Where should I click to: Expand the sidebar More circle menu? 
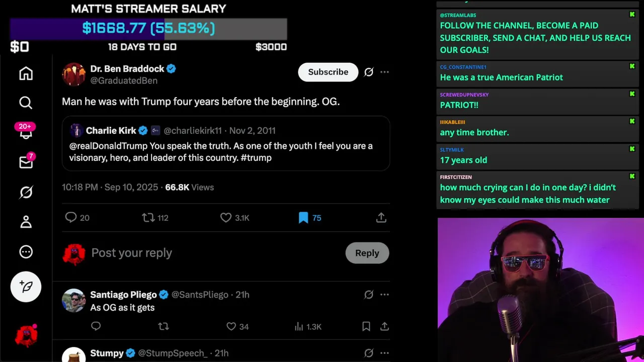[26, 252]
